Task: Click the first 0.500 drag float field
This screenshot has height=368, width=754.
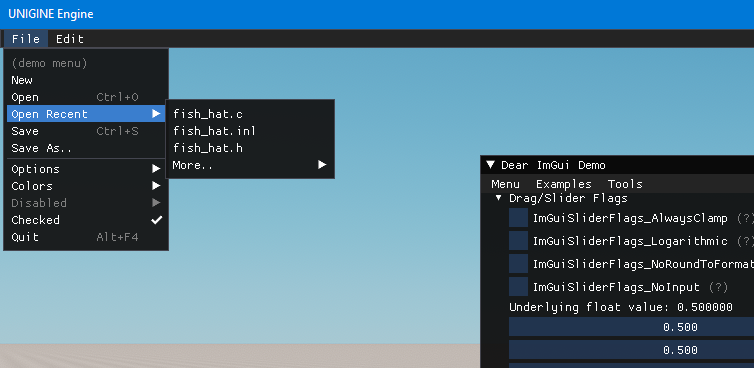Action: click(631, 327)
